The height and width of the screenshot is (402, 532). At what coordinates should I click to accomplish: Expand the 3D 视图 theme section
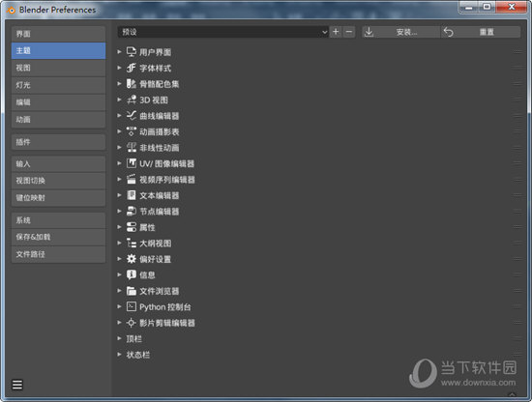click(x=119, y=100)
